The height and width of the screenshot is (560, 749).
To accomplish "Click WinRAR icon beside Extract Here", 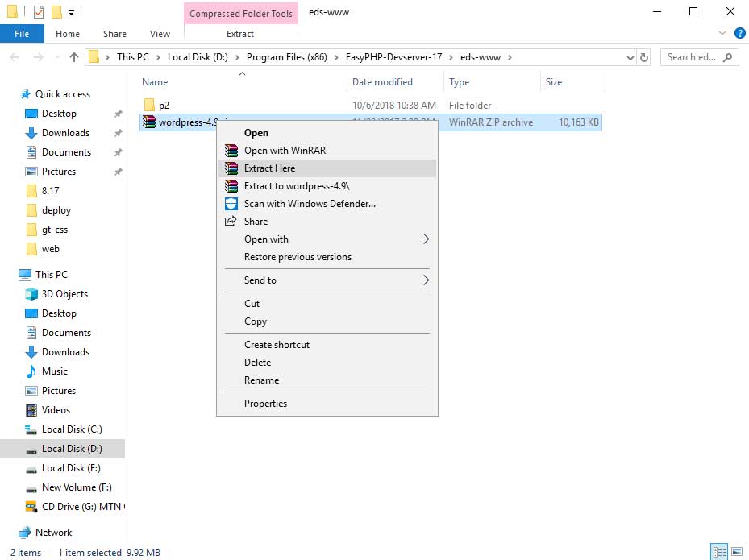I will 231,168.
